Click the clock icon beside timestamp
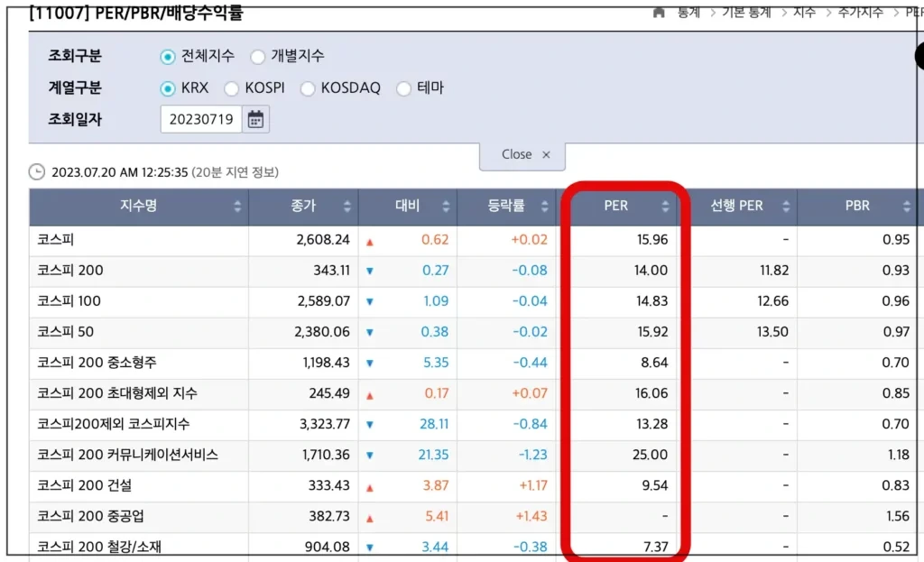The width and height of the screenshot is (924, 562). coord(36,172)
